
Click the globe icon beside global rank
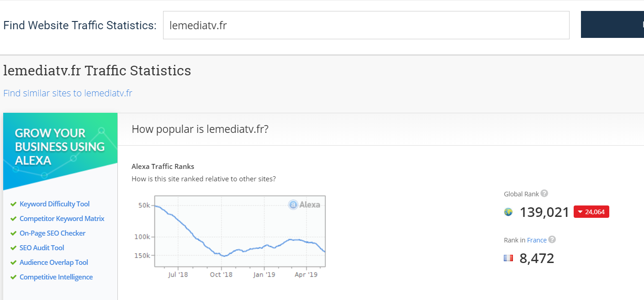coord(508,212)
